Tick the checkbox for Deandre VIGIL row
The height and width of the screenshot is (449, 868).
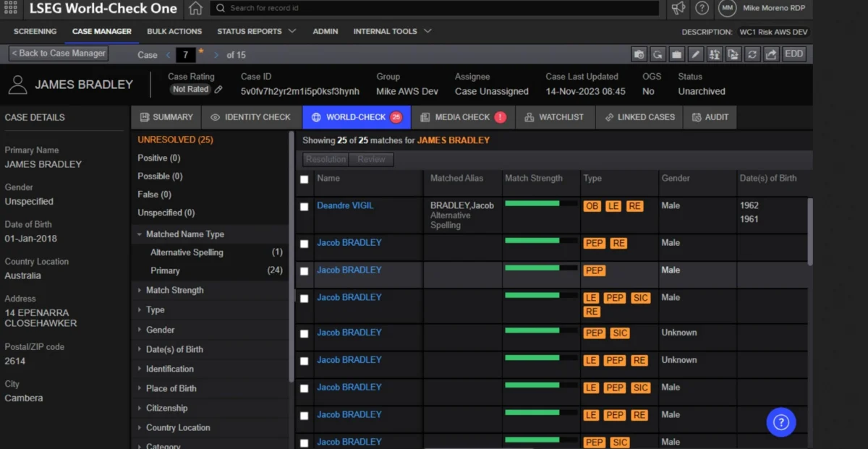305,207
